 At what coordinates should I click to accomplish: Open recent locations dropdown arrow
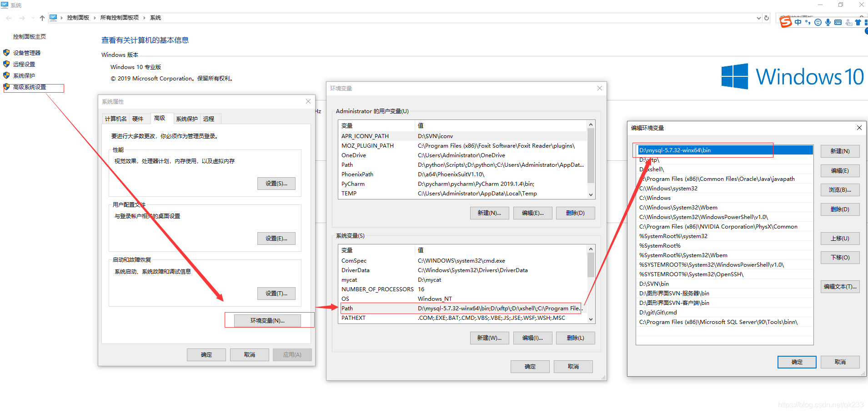click(x=33, y=18)
